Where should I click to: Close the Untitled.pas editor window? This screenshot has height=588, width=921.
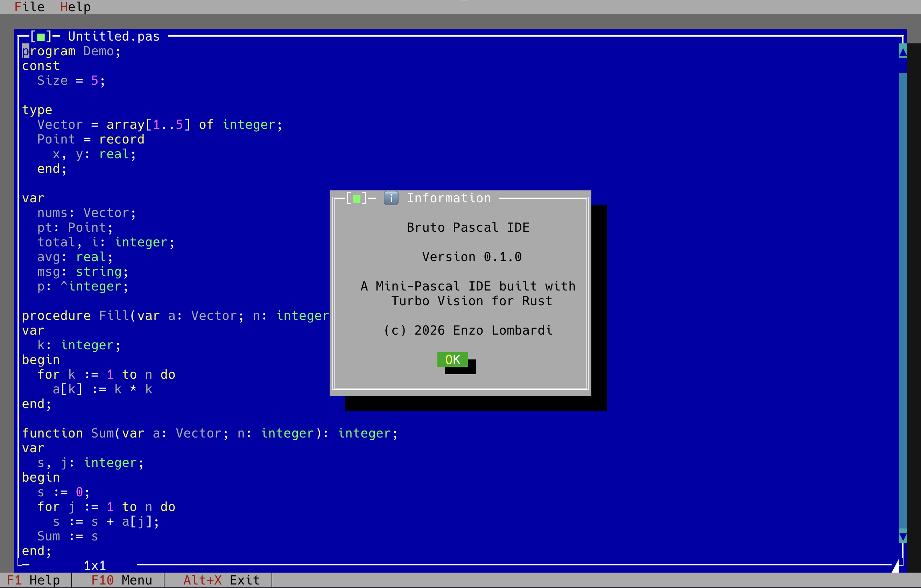(41, 37)
